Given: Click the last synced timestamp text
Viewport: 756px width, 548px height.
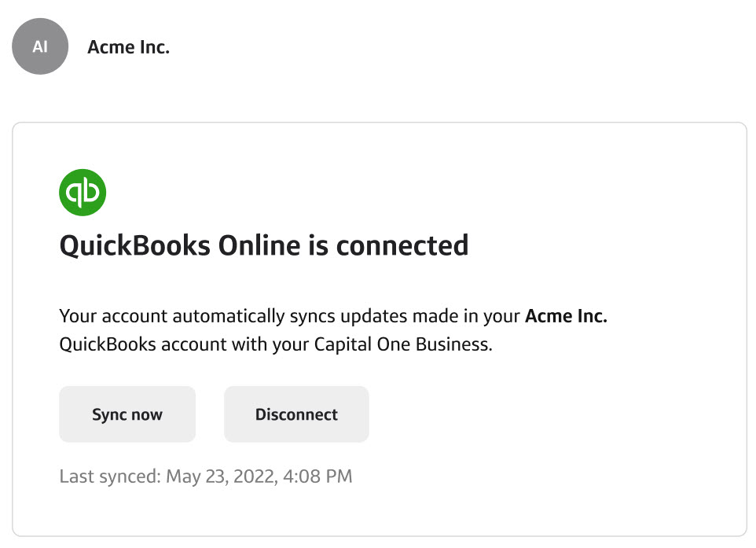Looking at the screenshot, I should [x=206, y=476].
